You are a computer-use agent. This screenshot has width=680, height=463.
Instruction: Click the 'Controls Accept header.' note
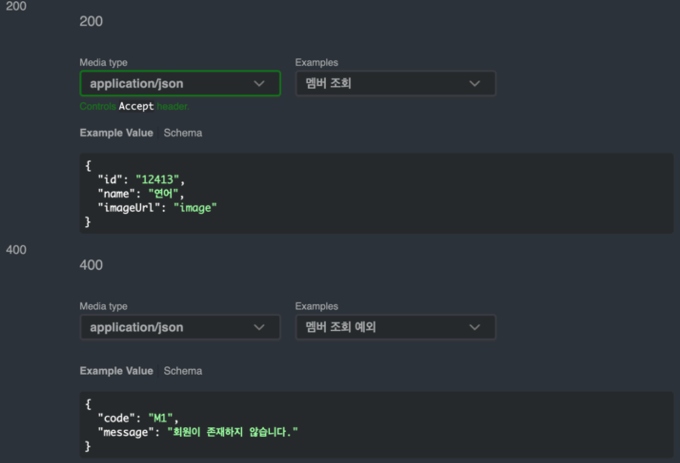tap(134, 106)
